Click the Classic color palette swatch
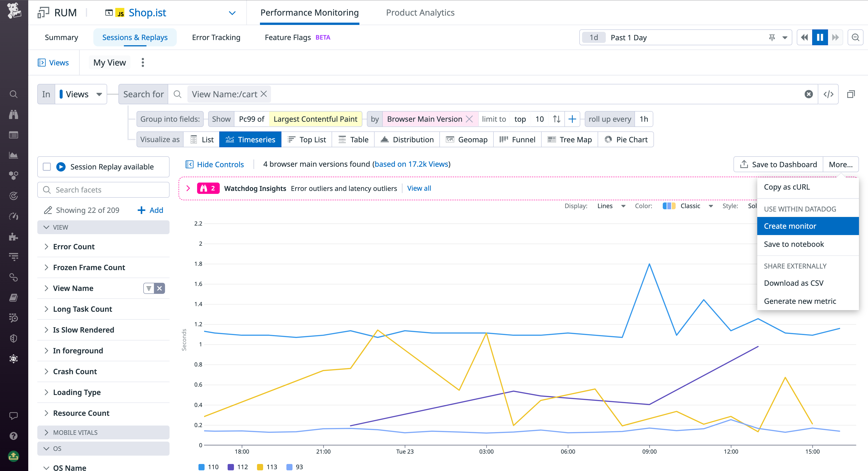This screenshot has width=868, height=471. (670, 206)
